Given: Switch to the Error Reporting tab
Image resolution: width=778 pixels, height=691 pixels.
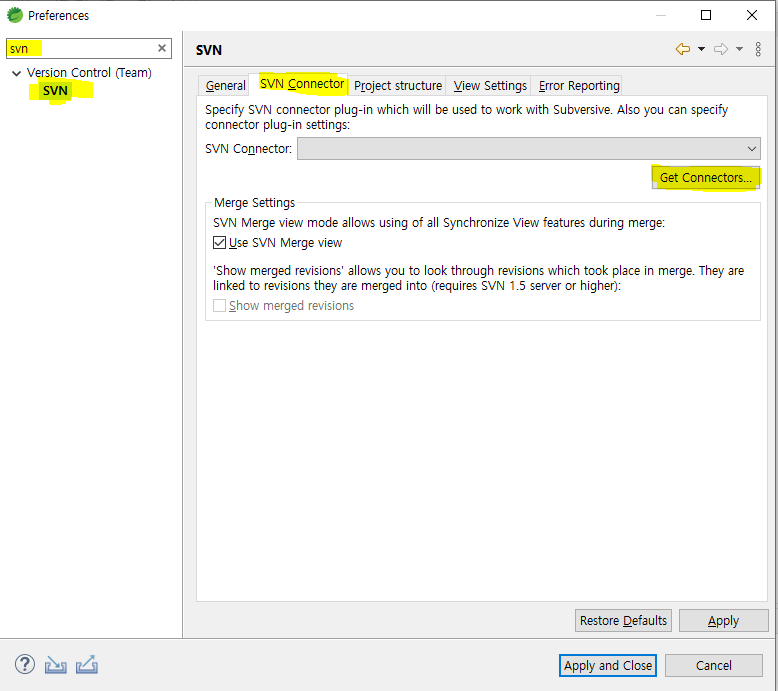Looking at the screenshot, I should 579,86.
